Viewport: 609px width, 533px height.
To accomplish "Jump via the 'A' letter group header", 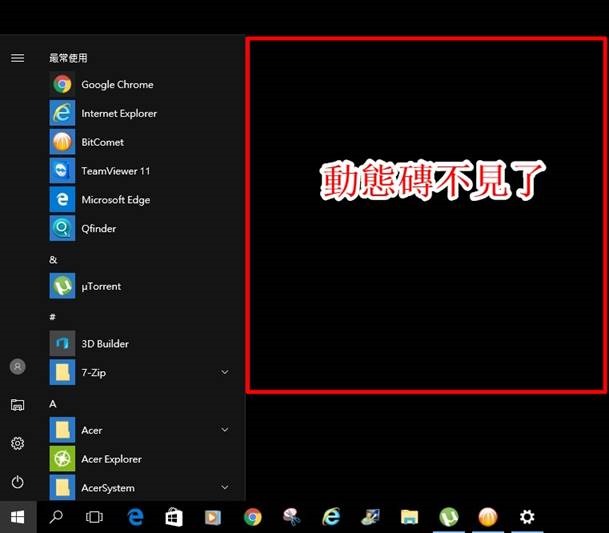I will click(x=53, y=404).
